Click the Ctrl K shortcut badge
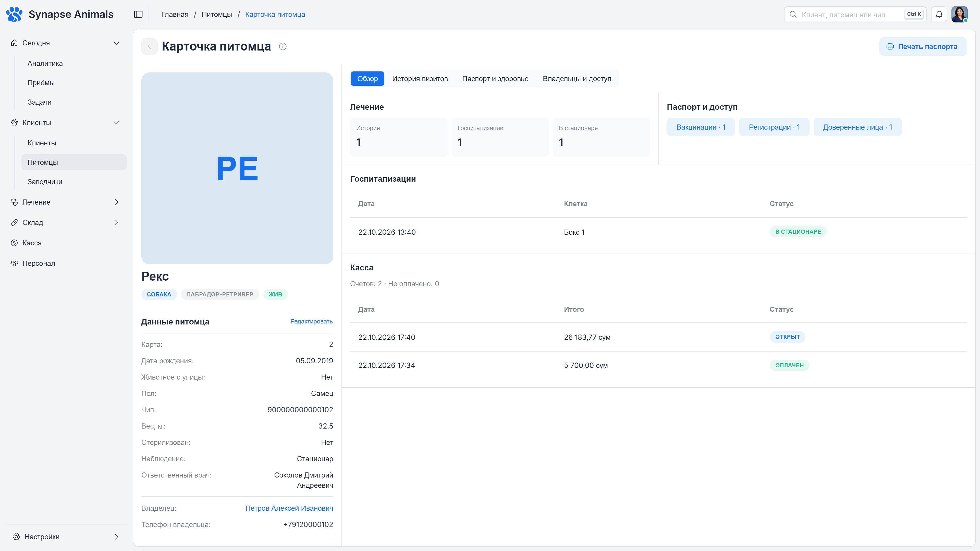Image resolution: width=980 pixels, height=551 pixels. (x=914, y=15)
